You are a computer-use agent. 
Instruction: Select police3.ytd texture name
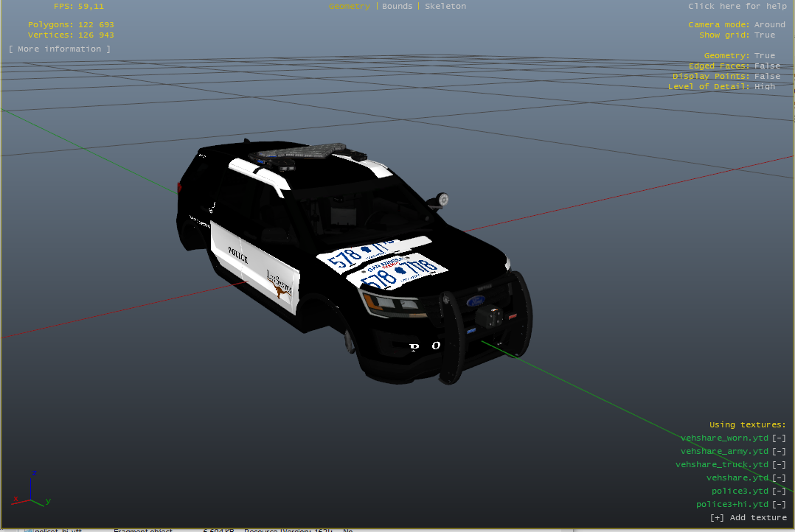point(740,491)
